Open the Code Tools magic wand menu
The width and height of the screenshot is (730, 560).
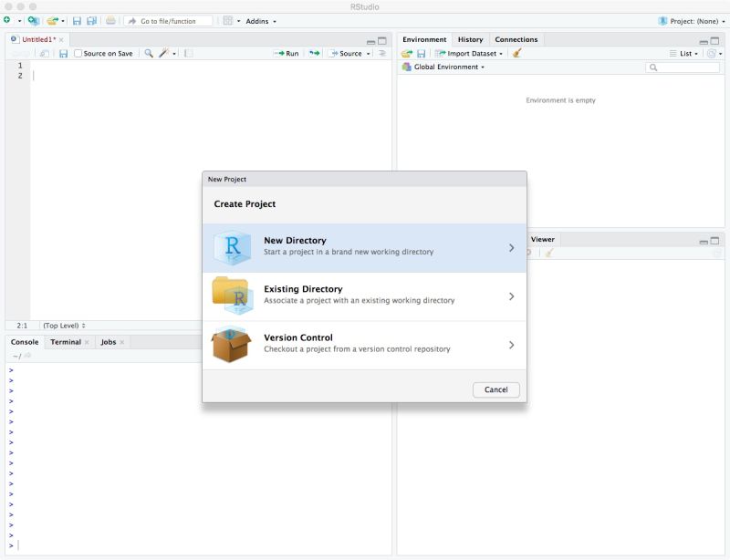(167, 54)
